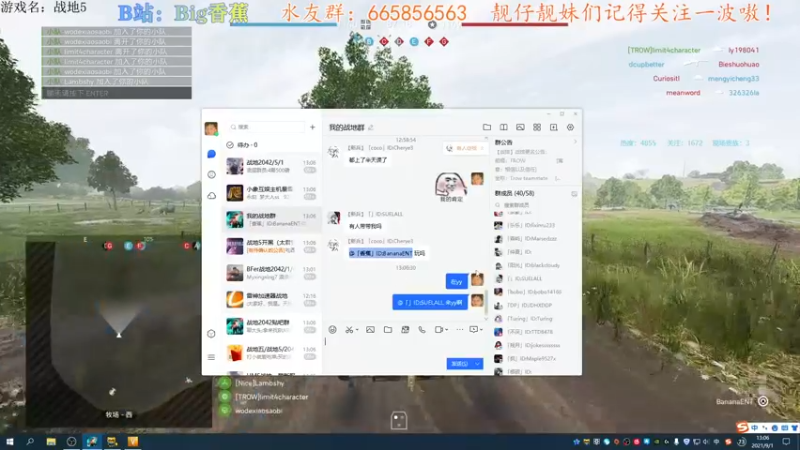Open the Contacts sidebar icon in QQ
The image size is (800, 450).
[212, 175]
